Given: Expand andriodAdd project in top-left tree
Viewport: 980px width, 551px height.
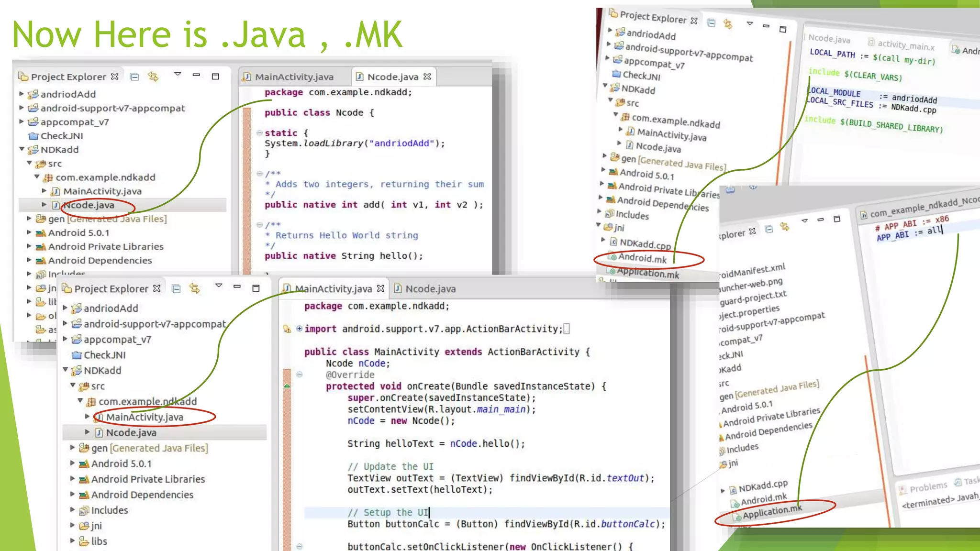Looking at the screenshot, I should tap(22, 94).
